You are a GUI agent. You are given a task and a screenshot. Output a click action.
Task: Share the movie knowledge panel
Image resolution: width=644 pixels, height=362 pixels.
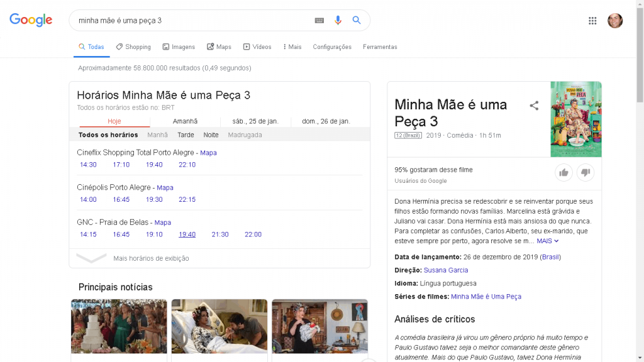[534, 106]
